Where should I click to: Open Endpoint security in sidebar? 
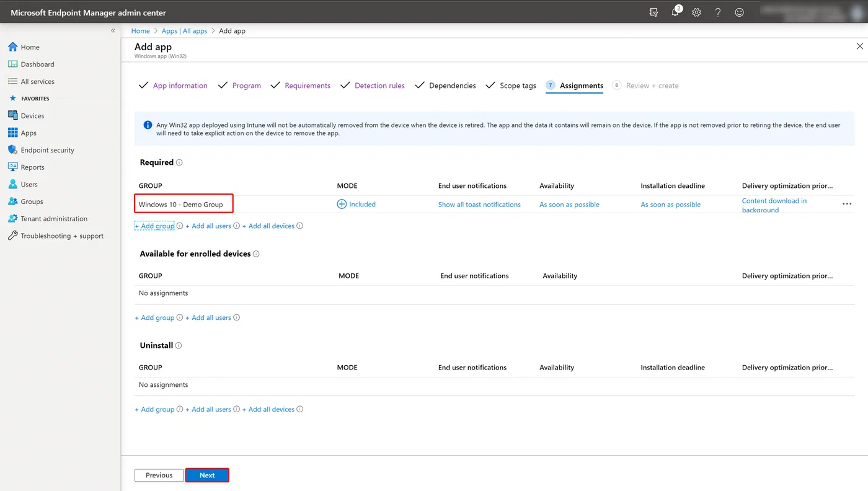[47, 150]
